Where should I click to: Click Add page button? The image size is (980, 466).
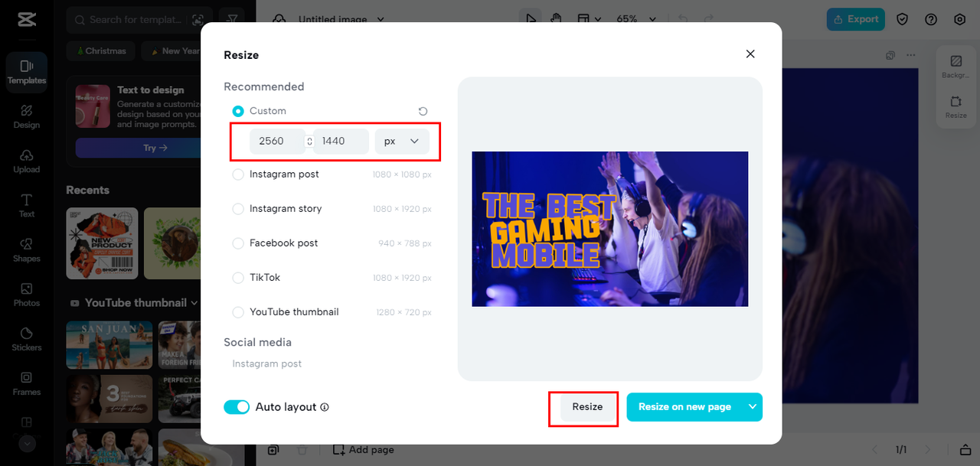pos(364,450)
